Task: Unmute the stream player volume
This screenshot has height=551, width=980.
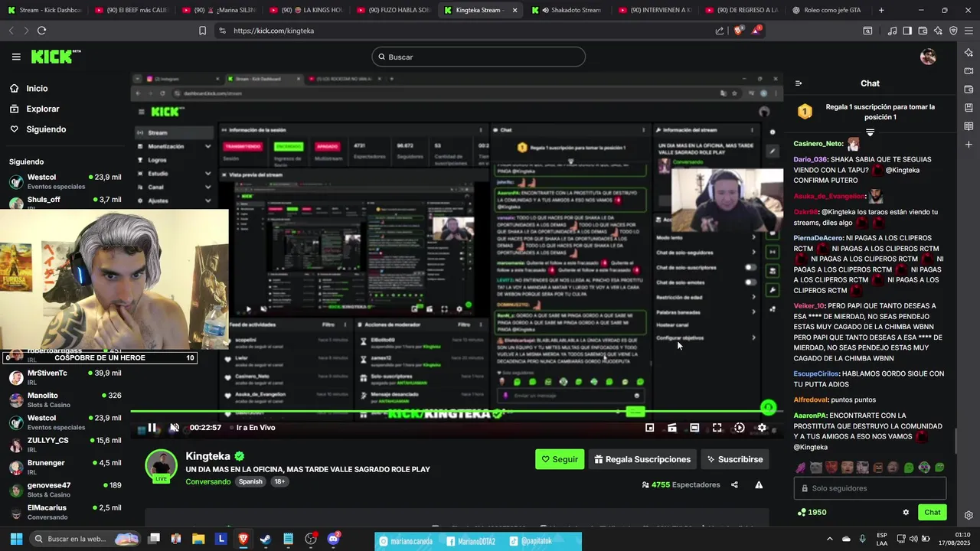Action: tap(174, 428)
